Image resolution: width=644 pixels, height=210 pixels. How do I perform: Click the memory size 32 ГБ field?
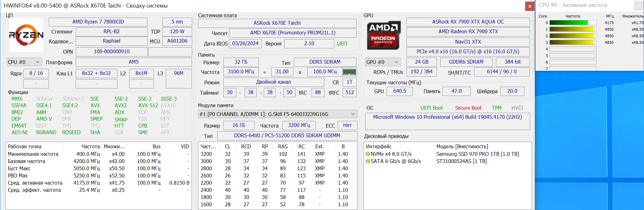coord(241,62)
